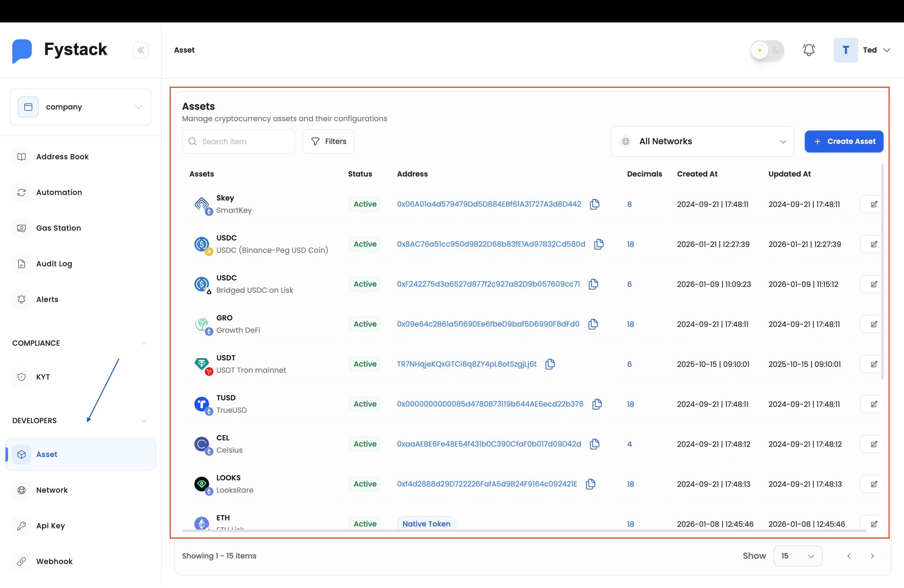Go to the next page of assets
The width and height of the screenshot is (904, 588).
click(x=872, y=556)
